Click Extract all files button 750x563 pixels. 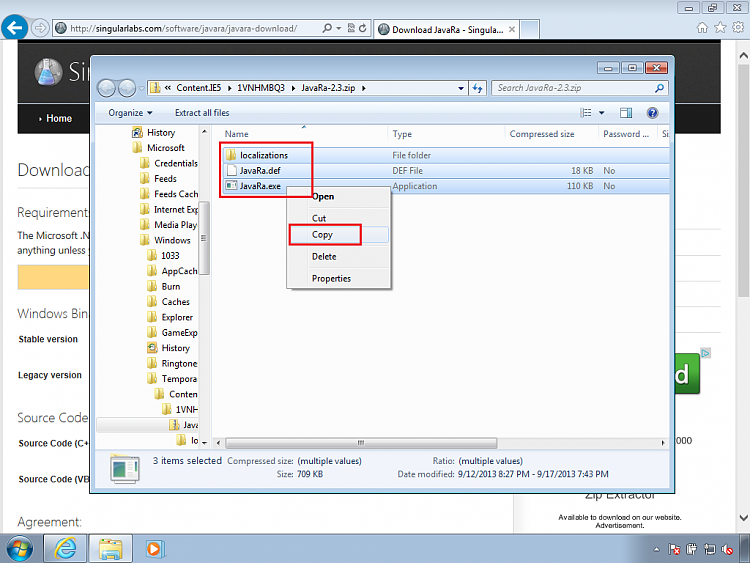(202, 113)
